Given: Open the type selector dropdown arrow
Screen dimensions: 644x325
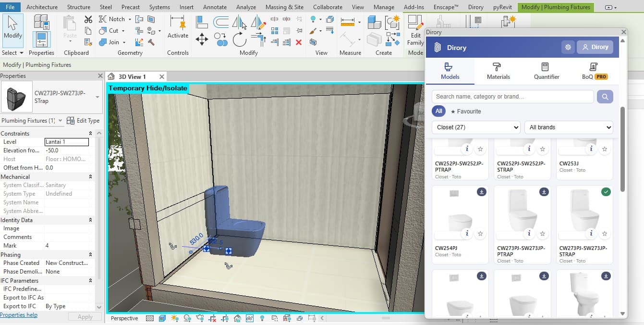Looking at the screenshot, I should pyautogui.click(x=98, y=97).
